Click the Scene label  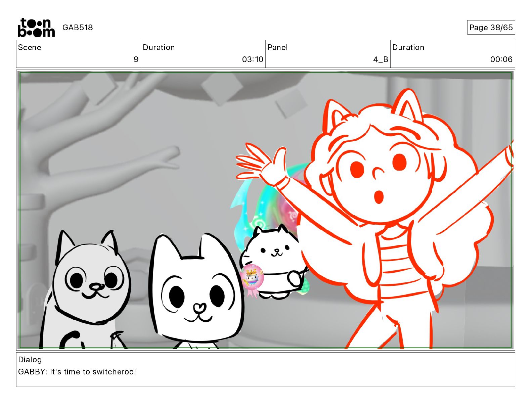(30, 47)
